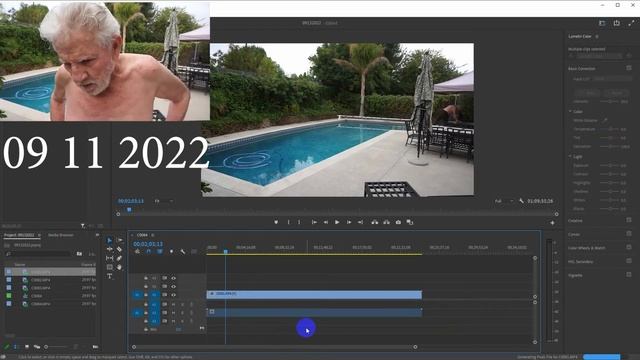The width and height of the screenshot is (640, 360).
Task: Open the Lumetri Color panel menu
Action: coord(597,36)
